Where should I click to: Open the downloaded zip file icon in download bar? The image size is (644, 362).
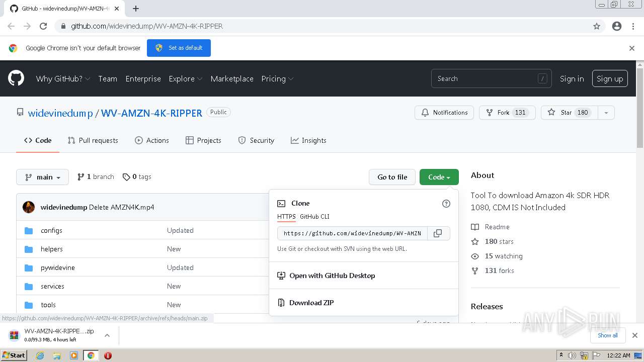click(15, 335)
